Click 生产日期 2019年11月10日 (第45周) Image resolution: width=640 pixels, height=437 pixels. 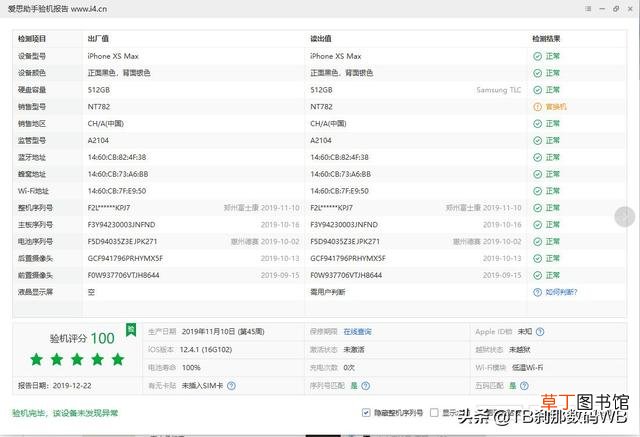click(x=207, y=332)
